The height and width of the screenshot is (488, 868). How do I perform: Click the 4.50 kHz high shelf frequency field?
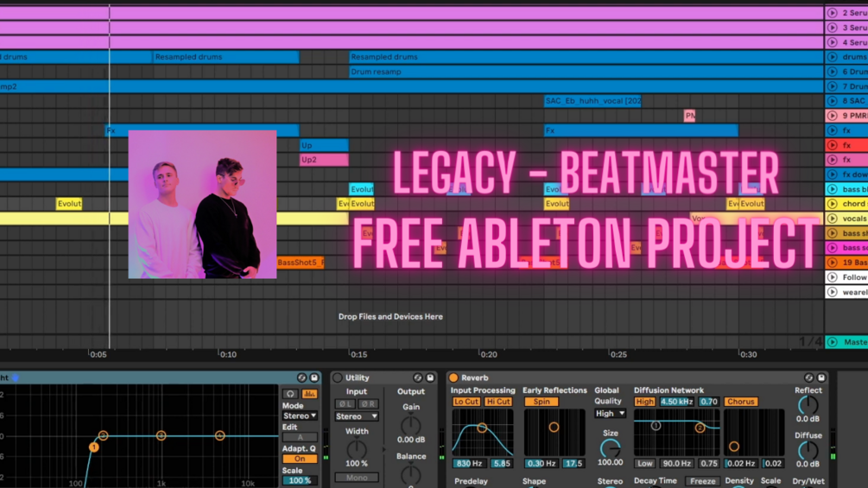676,402
